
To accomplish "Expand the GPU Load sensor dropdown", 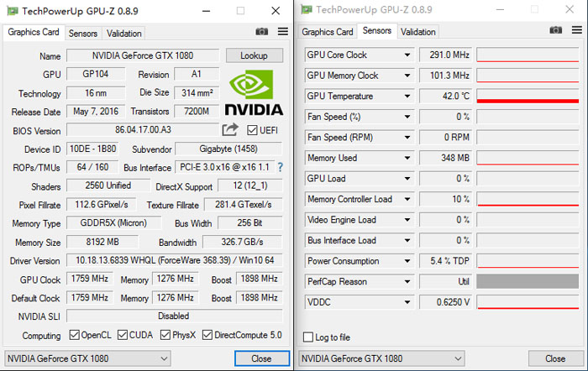I will click(407, 179).
